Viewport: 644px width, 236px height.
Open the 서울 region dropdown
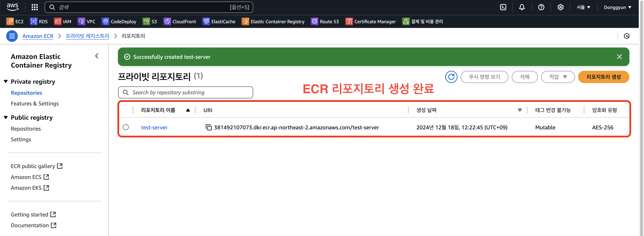pyautogui.click(x=583, y=7)
